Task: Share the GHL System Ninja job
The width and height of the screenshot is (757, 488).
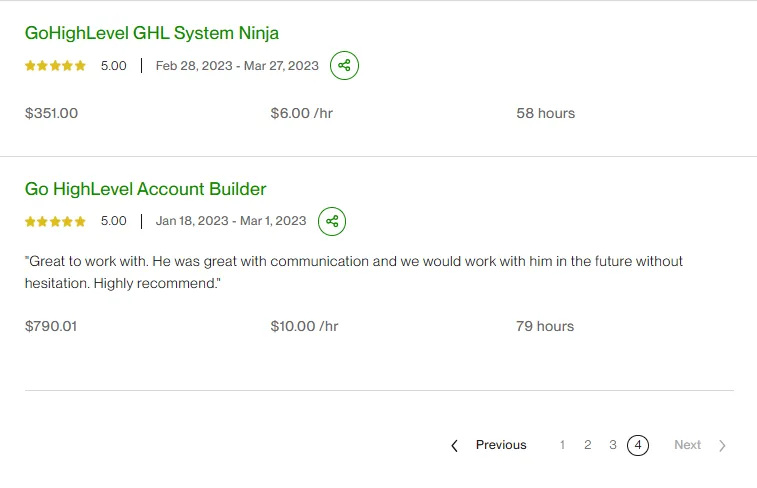Action: point(344,66)
